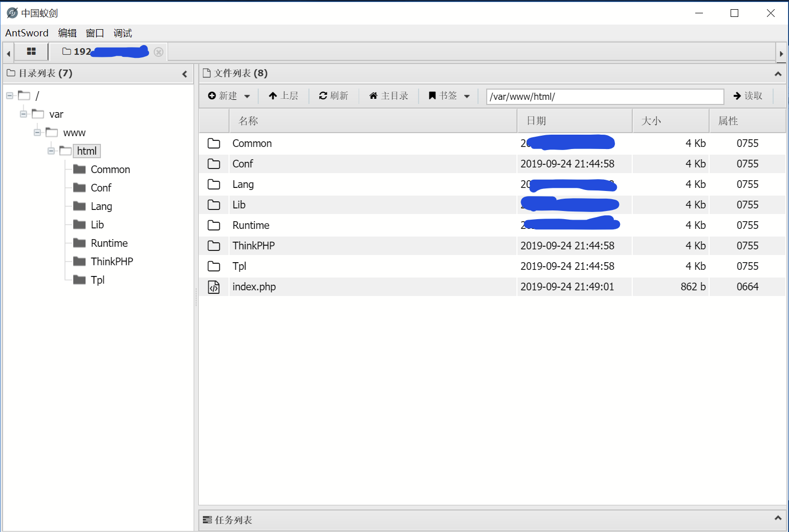The height and width of the screenshot is (532, 789).
Task: Close the 192 connection tab
Action: click(159, 52)
